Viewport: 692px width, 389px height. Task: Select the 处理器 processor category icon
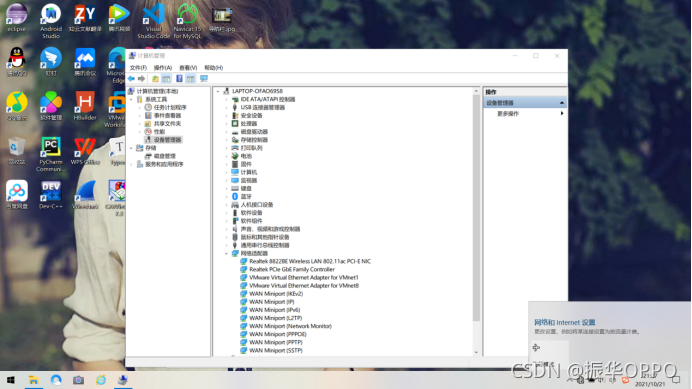235,124
